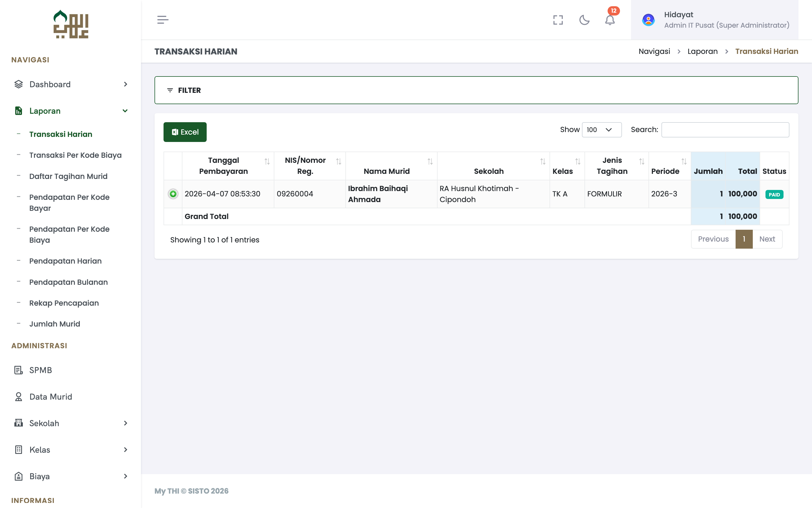Sort by Jenis Tagihan column
Viewport: 812px width, 508px height.
pos(617,166)
